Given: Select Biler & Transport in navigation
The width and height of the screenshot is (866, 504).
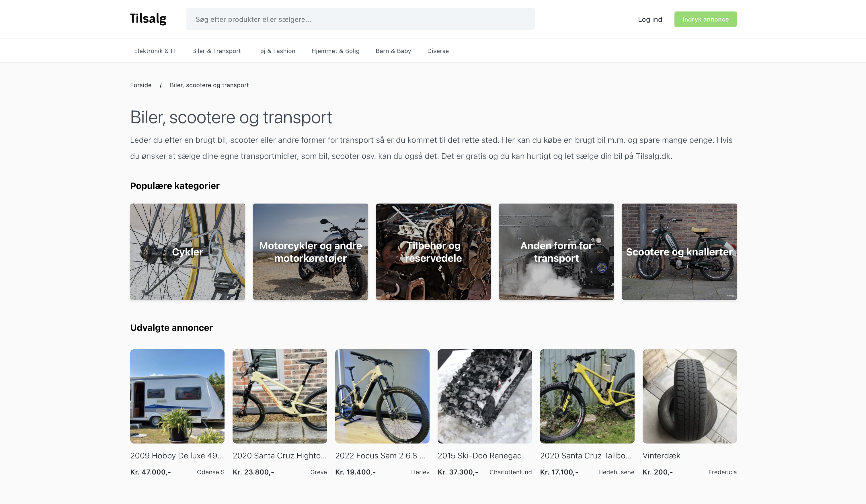Looking at the screenshot, I should click(216, 51).
